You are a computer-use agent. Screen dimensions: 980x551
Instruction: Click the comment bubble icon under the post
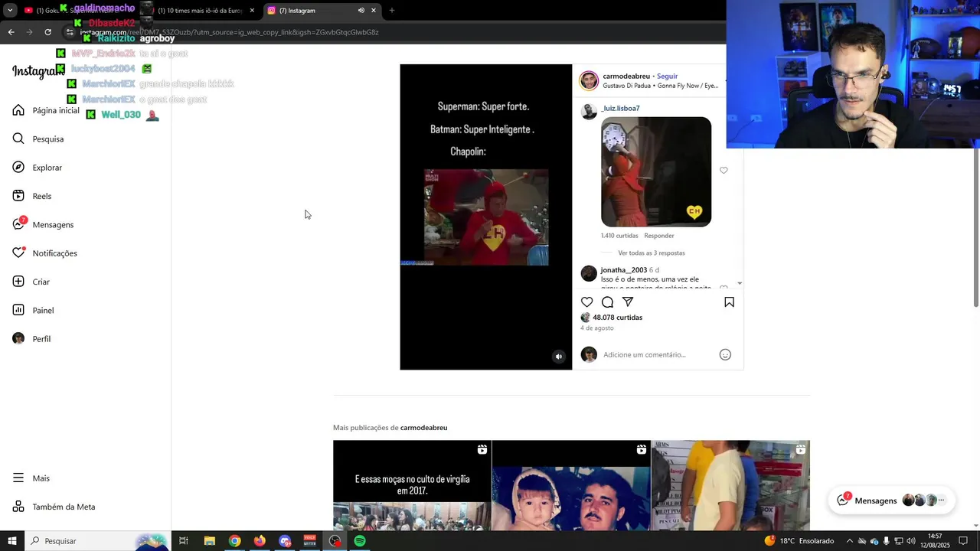pos(607,302)
